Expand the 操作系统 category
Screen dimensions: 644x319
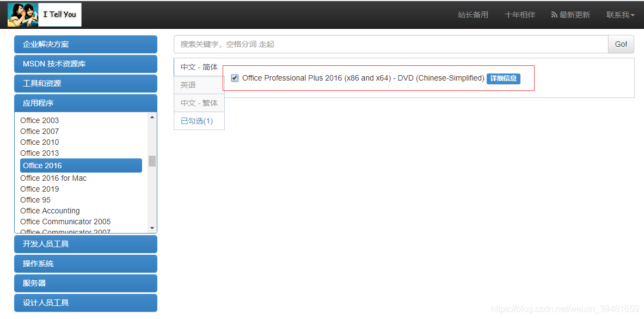point(85,263)
